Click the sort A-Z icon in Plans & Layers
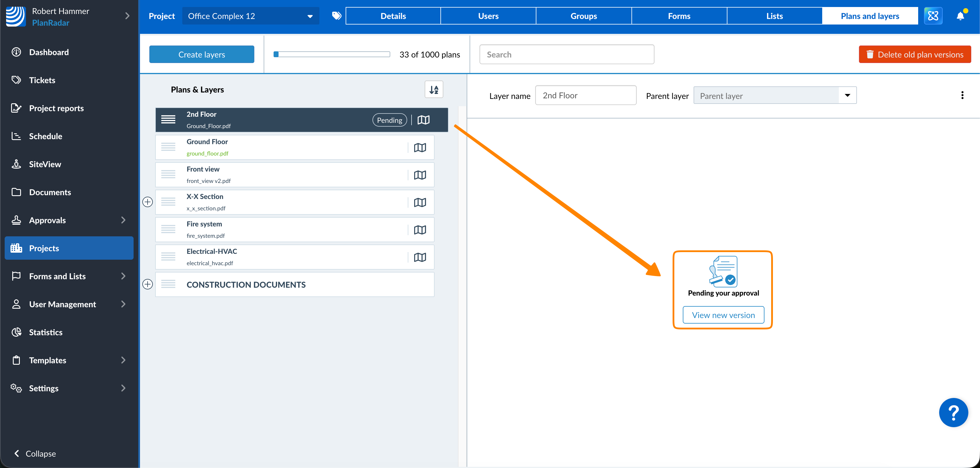The width and height of the screenshot is (980, 468). point(434,90)
